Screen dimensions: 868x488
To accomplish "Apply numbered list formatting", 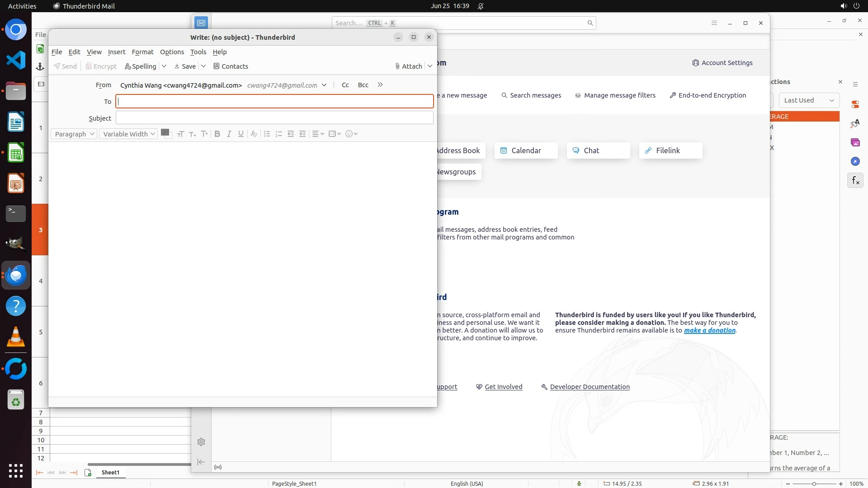I will coord(278,134).
